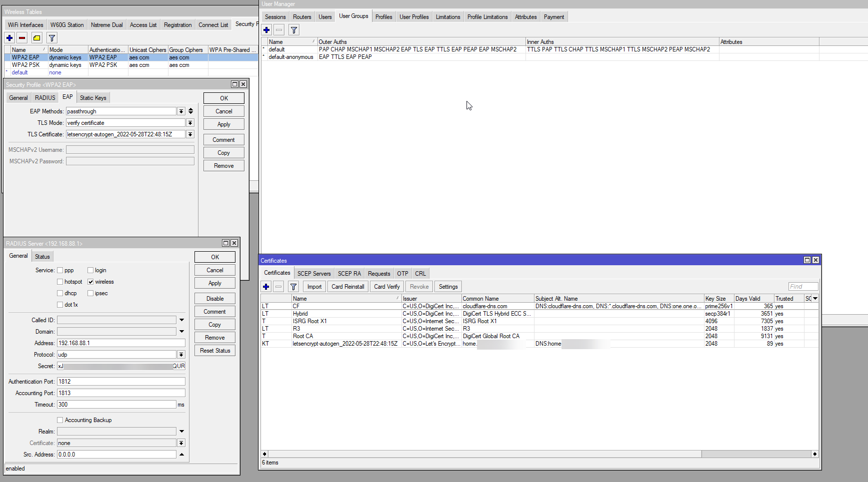Open the filter icon in Wireless Tables toolbar
Image resolution: width=868 pixels, height=482 pixels.
(x=51, y=38)
